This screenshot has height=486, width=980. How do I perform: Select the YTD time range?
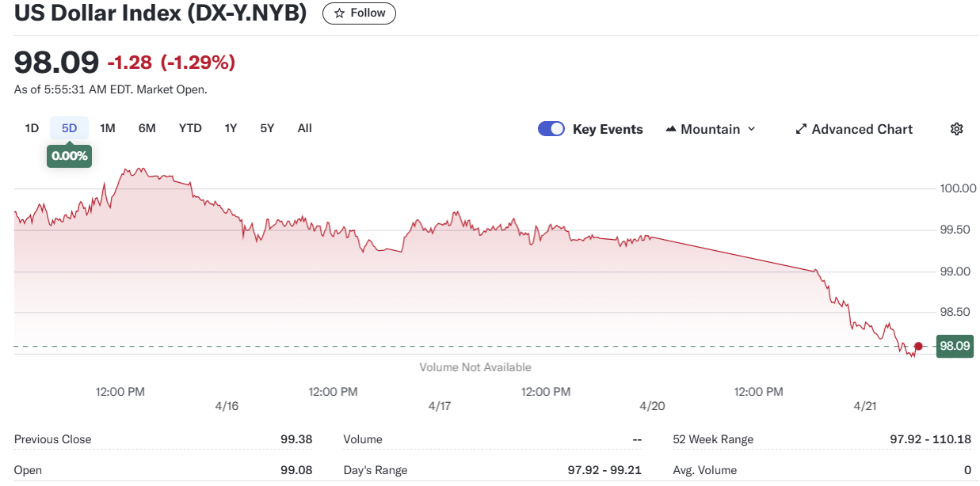click(190, 128)
